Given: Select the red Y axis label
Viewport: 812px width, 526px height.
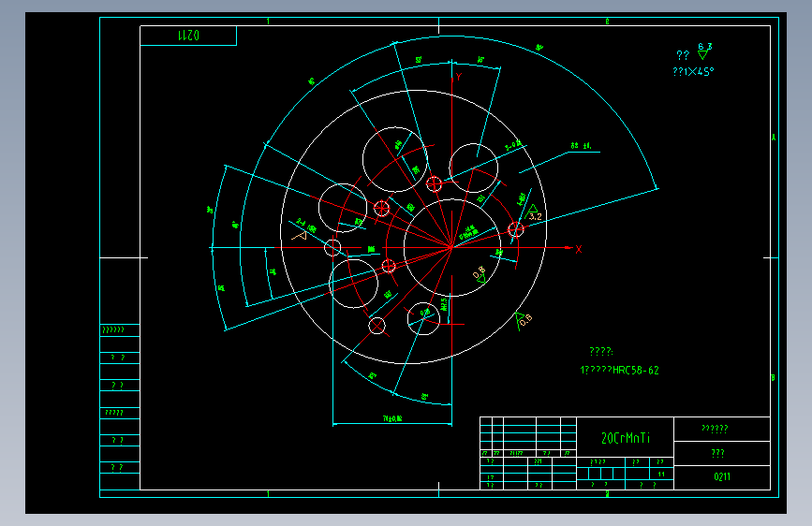Looking at the screenshot, I should [458, 78].
